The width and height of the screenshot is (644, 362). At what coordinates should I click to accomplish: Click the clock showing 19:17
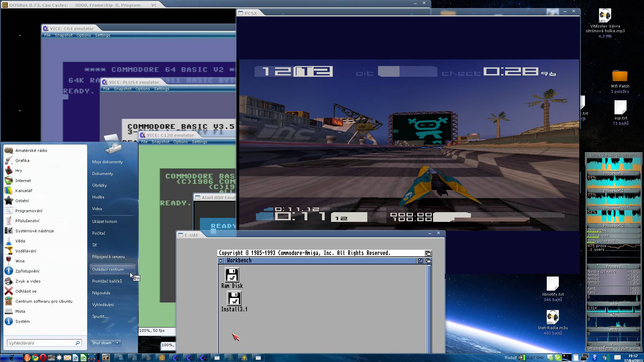click(x=633, y=358)
